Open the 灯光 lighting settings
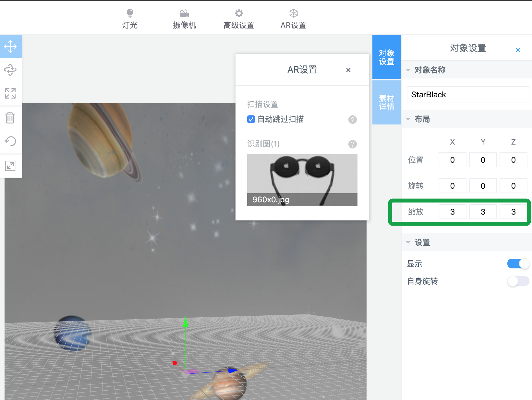Screen dimensions: 532x400 (x=130, y=19)
